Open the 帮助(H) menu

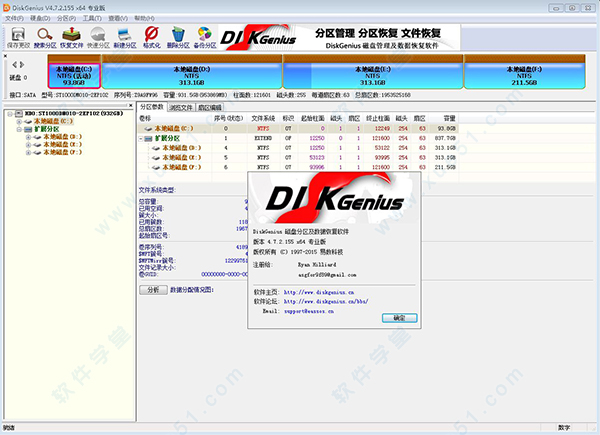click(144, 18)
